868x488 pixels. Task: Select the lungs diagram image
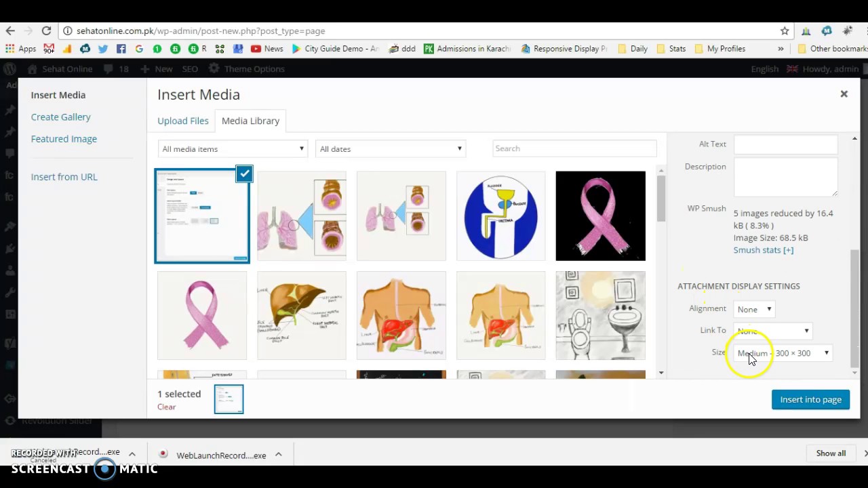click(x=301, y=216)
